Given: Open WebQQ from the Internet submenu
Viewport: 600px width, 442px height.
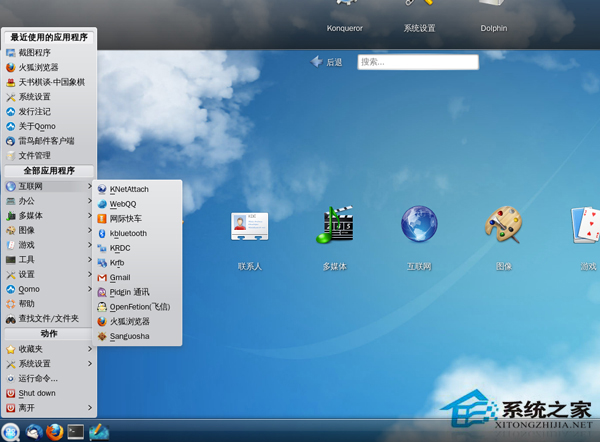Looking at the screenshot, I should point(122,204).
